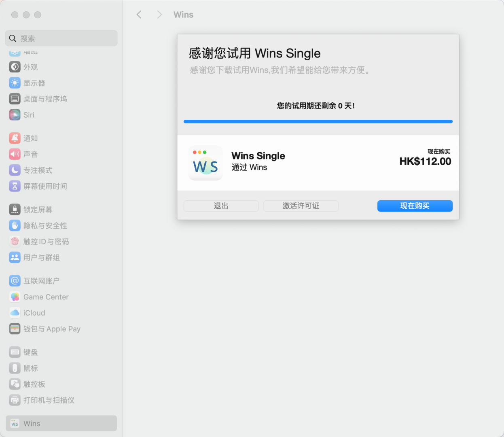504x437 pixels.
Task: Select the 外观 sidebar label
Action: [31, 67]
